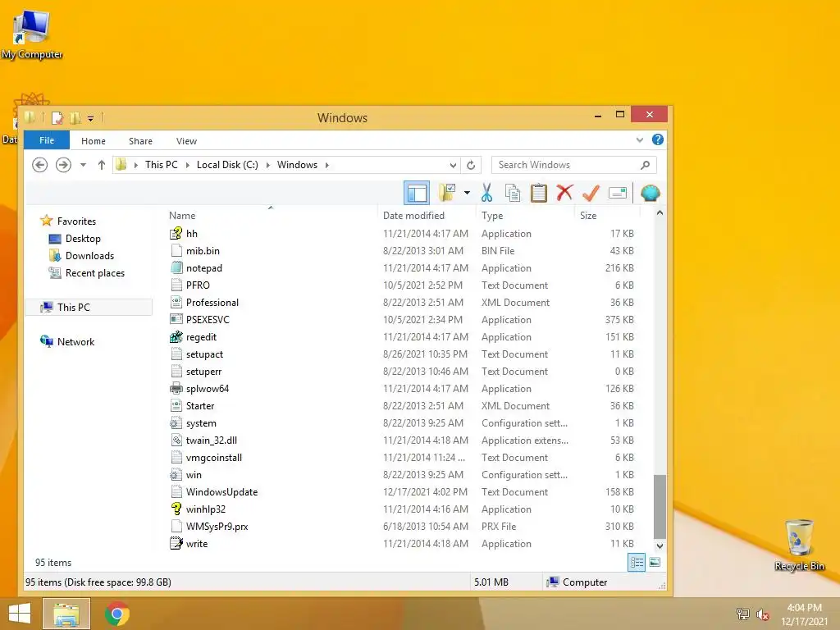
Task: Click the Cut scissors toolbar icon
Action: pos(486,192)
